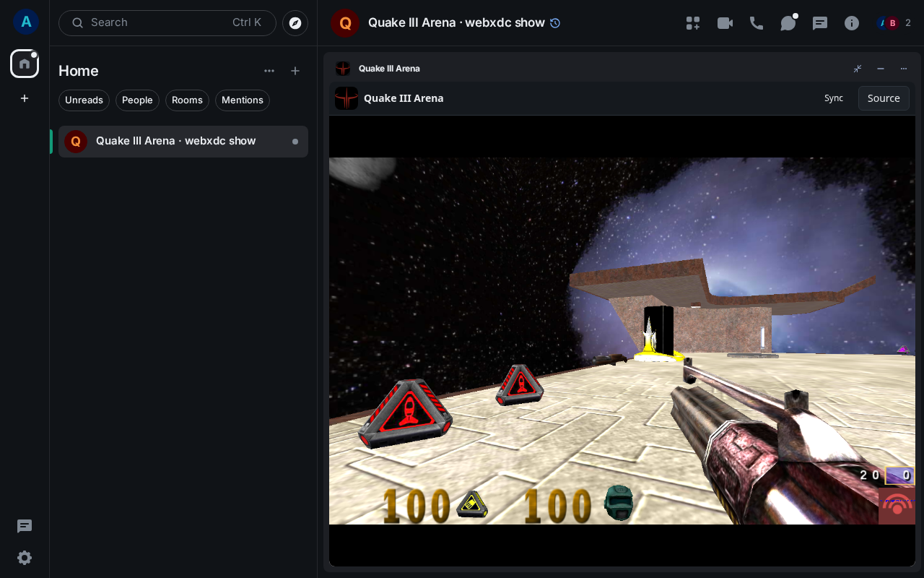Click the room avatar Q in header

coord(345,23)
